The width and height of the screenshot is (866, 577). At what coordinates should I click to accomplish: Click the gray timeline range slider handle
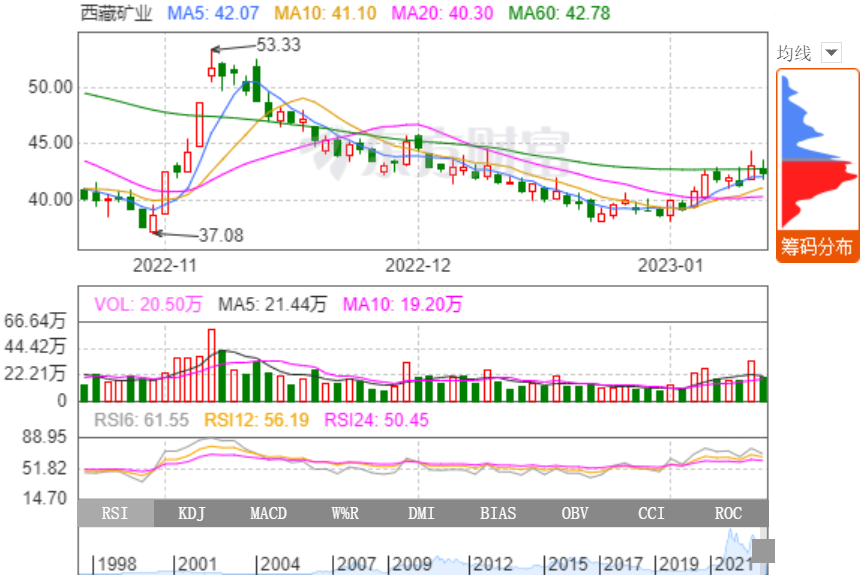coord(764,551)
